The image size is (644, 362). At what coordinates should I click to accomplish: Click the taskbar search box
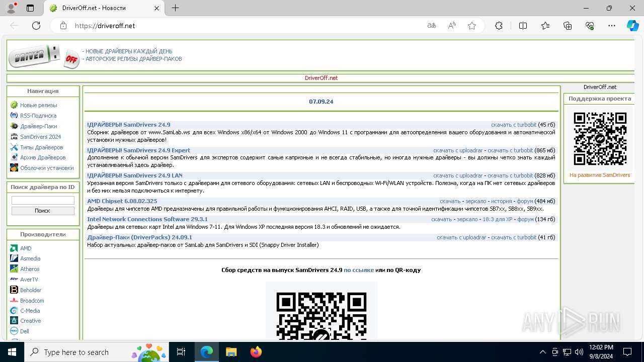coord(97,352)
